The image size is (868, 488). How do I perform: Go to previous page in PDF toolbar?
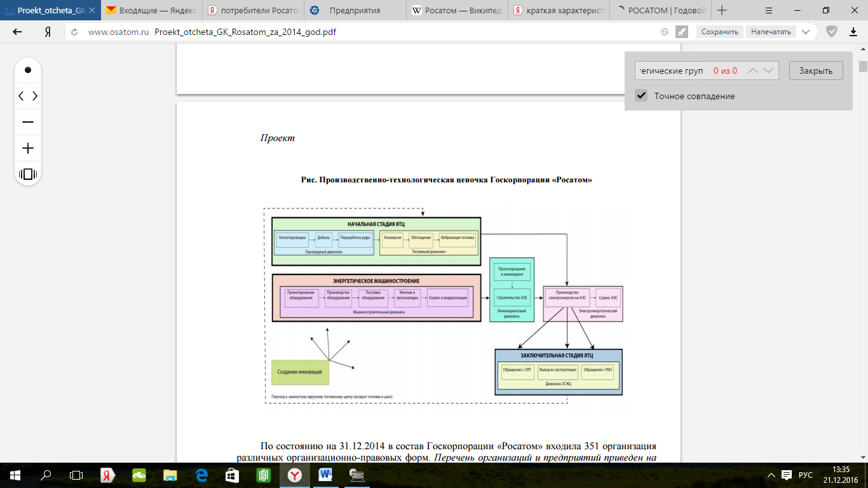(x=21, y=96)
